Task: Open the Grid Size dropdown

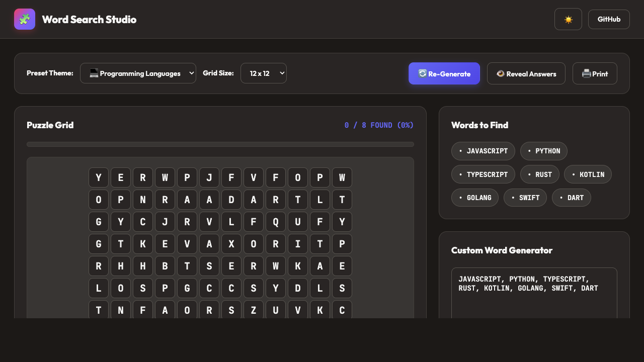Action: point(264,73)
